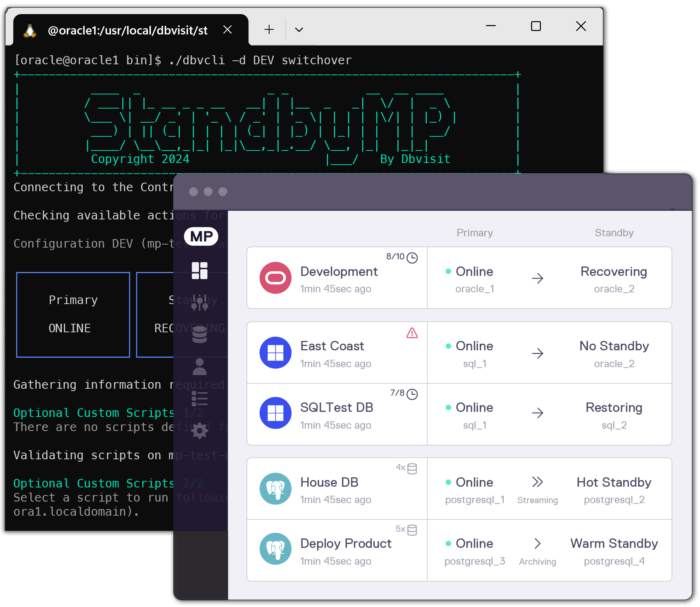The width and height of the screenshot is (700, 607).
Task: Click the Primary ONLINE box in terminal
Action: (x=73, y=315)
